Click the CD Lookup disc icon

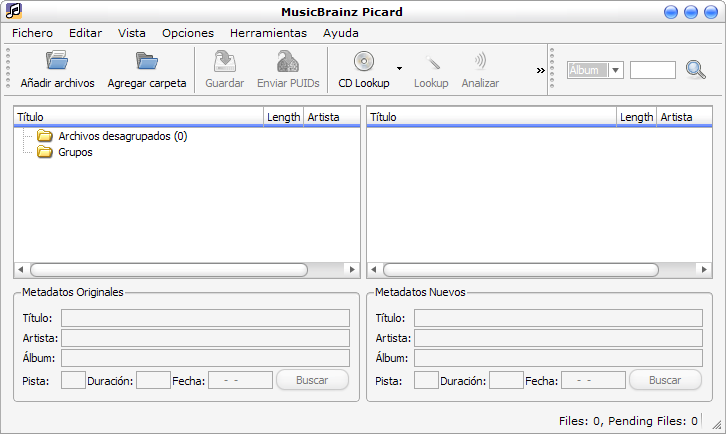click(x=364, y=62)
